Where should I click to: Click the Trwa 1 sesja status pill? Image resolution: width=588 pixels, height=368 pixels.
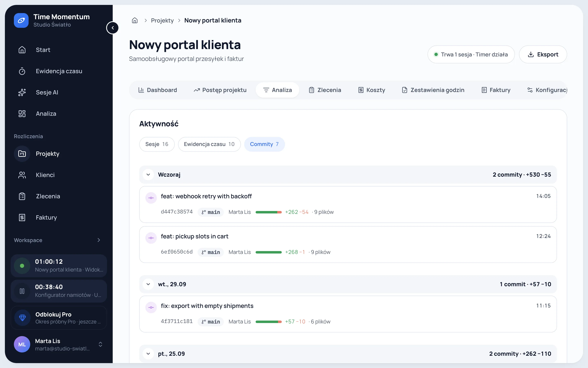point(471,54)
